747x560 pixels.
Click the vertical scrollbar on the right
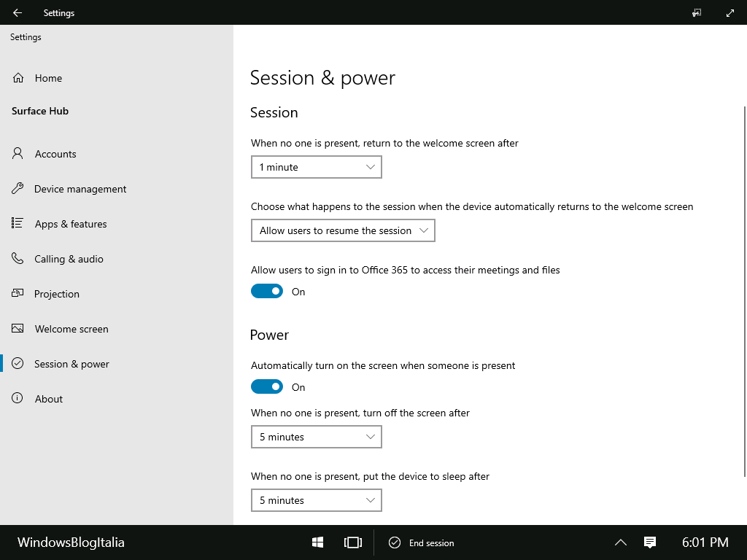click(745, 291)
